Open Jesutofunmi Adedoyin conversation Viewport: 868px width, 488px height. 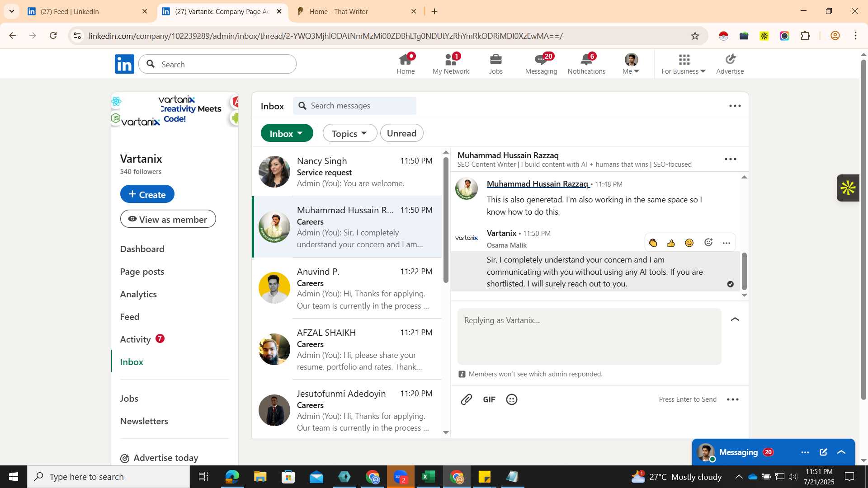[347, 410]
